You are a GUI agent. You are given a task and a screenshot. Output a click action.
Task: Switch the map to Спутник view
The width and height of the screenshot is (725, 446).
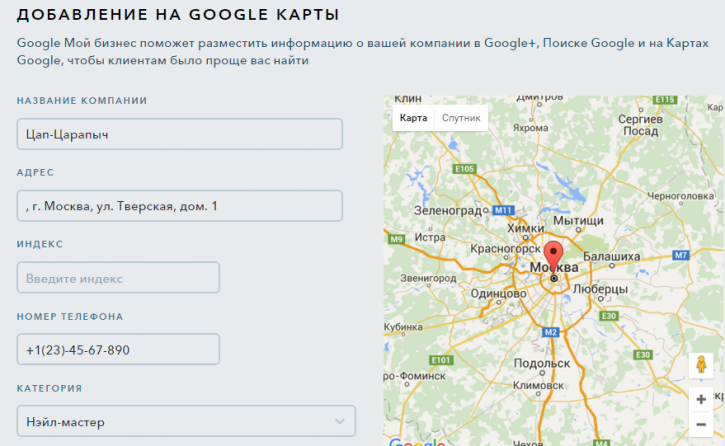coord(461,118)
